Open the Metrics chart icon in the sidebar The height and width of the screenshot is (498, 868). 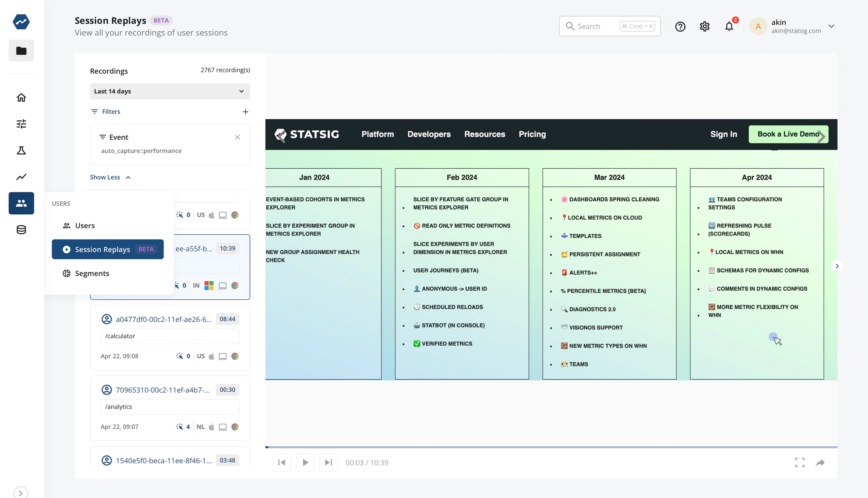pyautogui.click(x=21, y=177)
